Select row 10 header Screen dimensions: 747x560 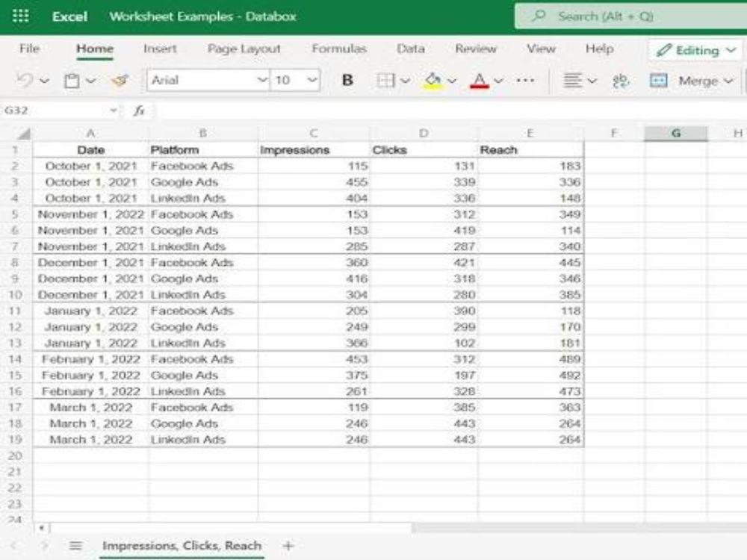pyautogui.click(x=16, y=295)
